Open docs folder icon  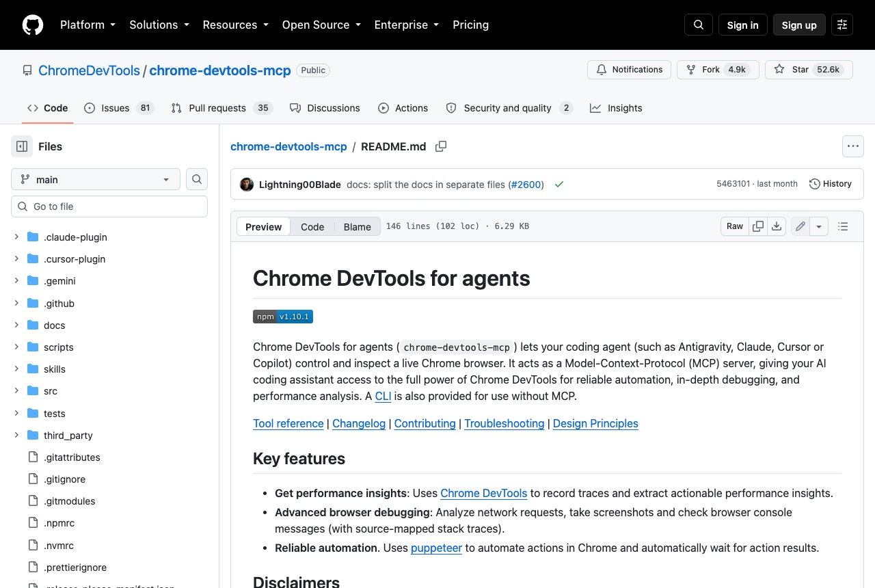[x=33, y=325]
